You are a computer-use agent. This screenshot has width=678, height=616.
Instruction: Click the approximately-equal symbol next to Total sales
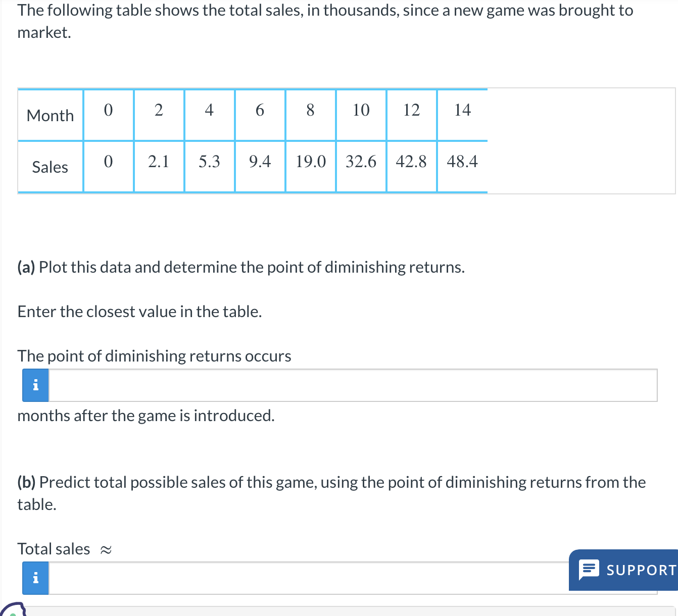[105, 549]
